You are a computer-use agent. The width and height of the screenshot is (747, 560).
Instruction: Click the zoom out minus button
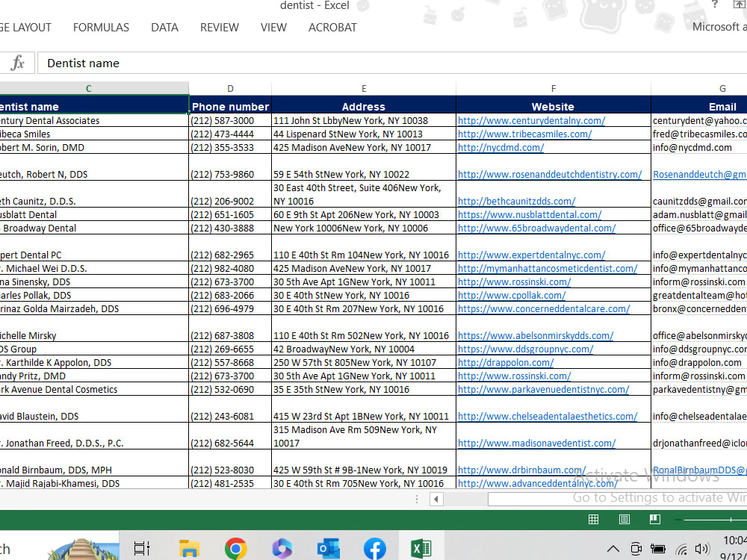[678, 520]
